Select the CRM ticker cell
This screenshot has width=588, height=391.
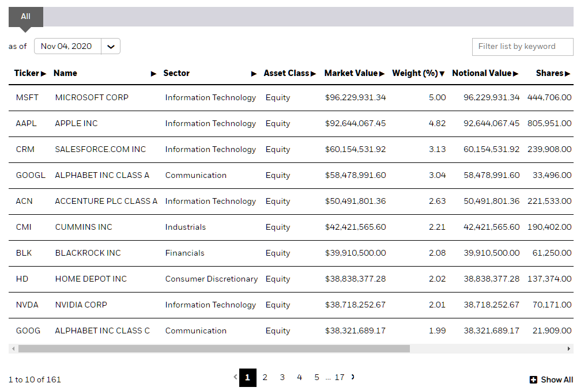pos(25,149)
